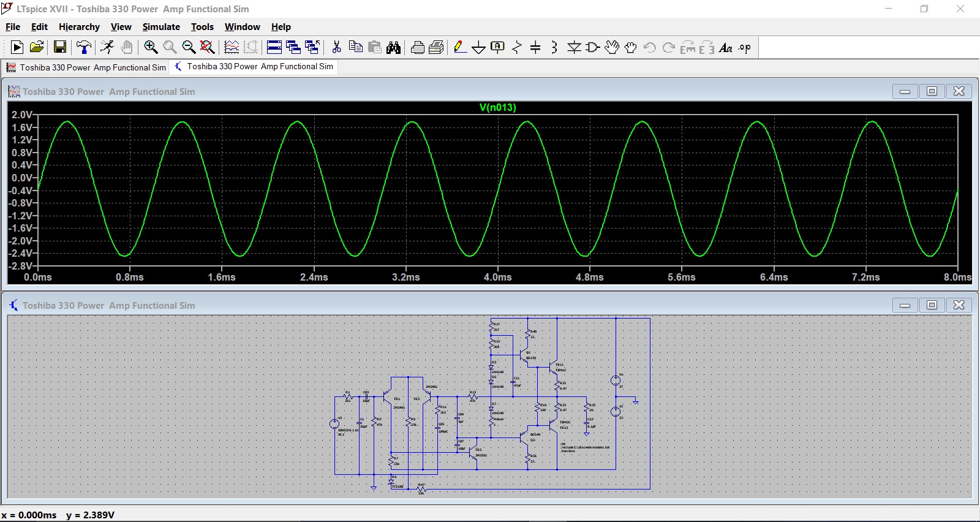This screenshot has height=522, width=980.
Task: Select the Inductor component tool
Action: coord(554,47)
